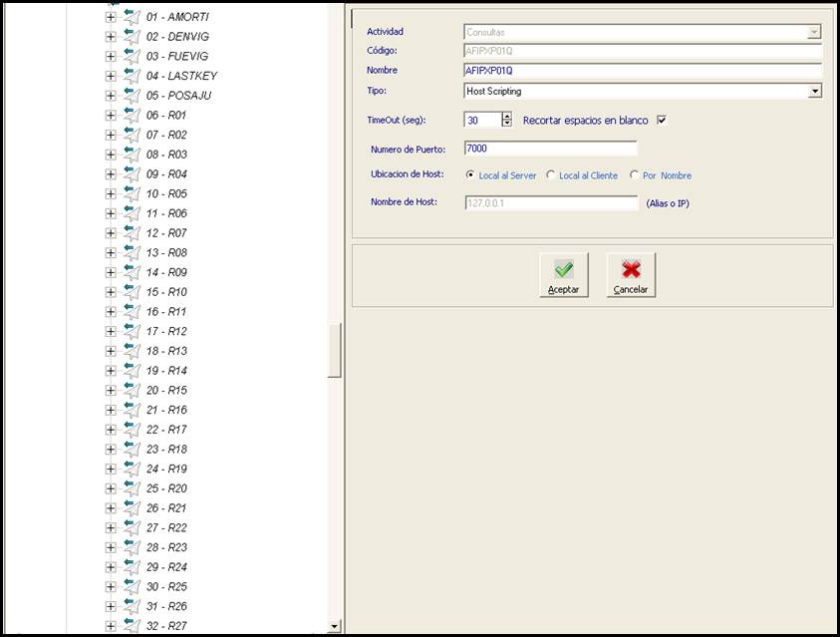This screenshot has height=637, width=840.
Task: Select the 28 - R23 tree item
Action: [166, 548]
